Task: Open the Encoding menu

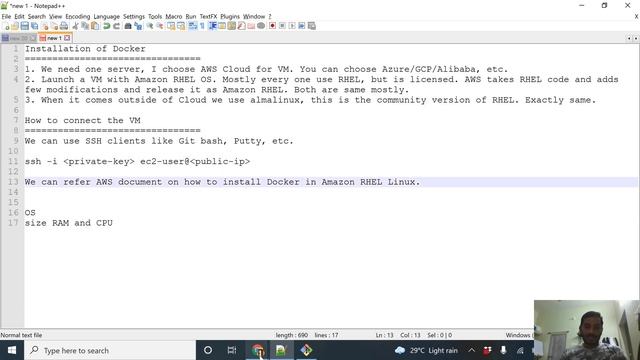Action: [x=78, y=16]
